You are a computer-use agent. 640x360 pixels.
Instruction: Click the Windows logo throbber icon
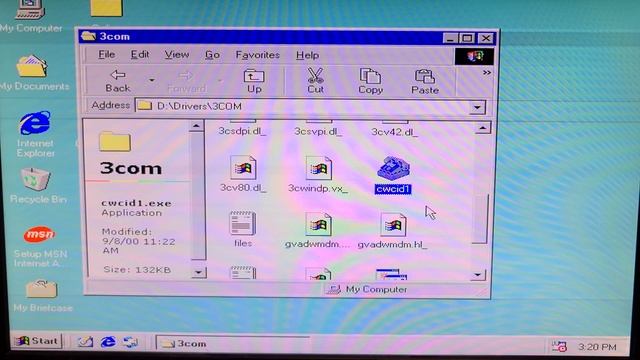pos(474,56)
